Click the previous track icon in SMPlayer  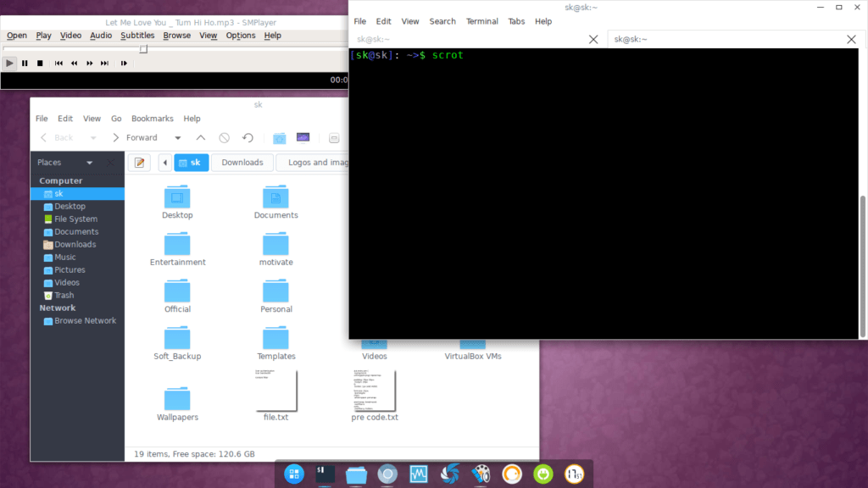point(58,63)
